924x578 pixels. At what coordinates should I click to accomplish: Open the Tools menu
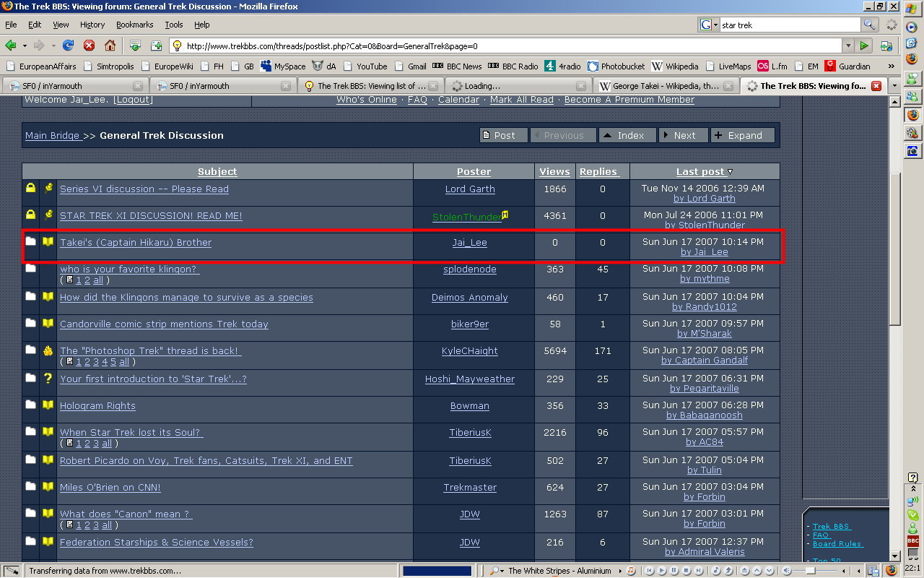[x=174, y=25]
